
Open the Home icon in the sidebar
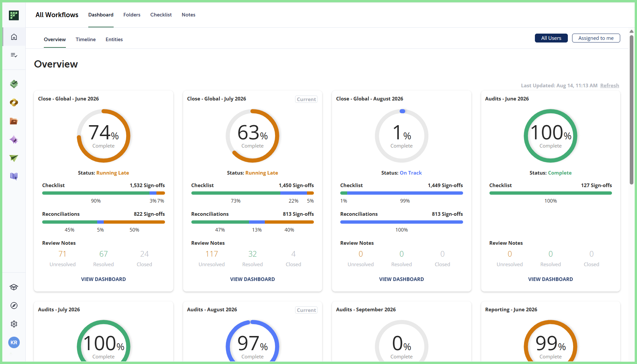pos(14,37)
